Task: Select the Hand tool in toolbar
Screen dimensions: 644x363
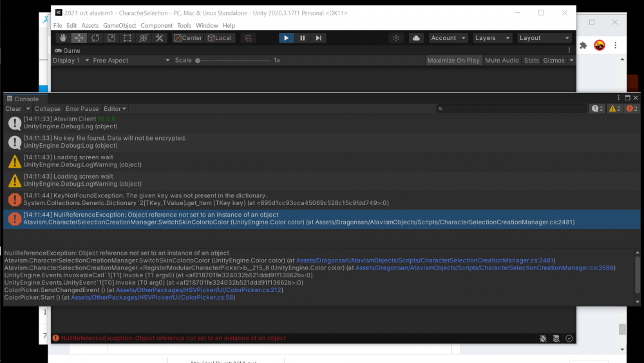Action: tap(62, 38)
